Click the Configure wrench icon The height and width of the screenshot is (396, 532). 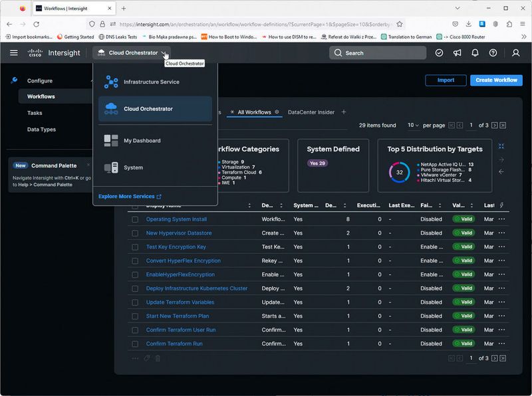click(x=14, y=80)
